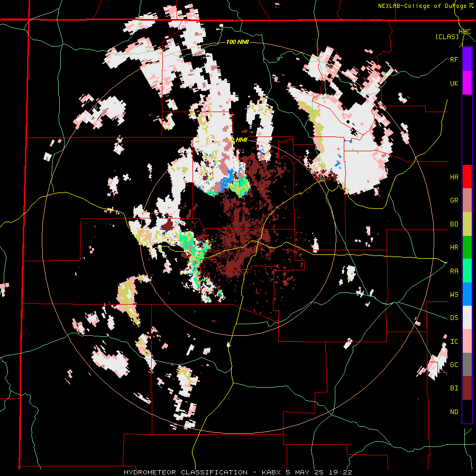The height and width of the screenshot is (476, 476).
Task: Pick the dark green HR heavy rain swatch
Action: click(x=467, y=248)
